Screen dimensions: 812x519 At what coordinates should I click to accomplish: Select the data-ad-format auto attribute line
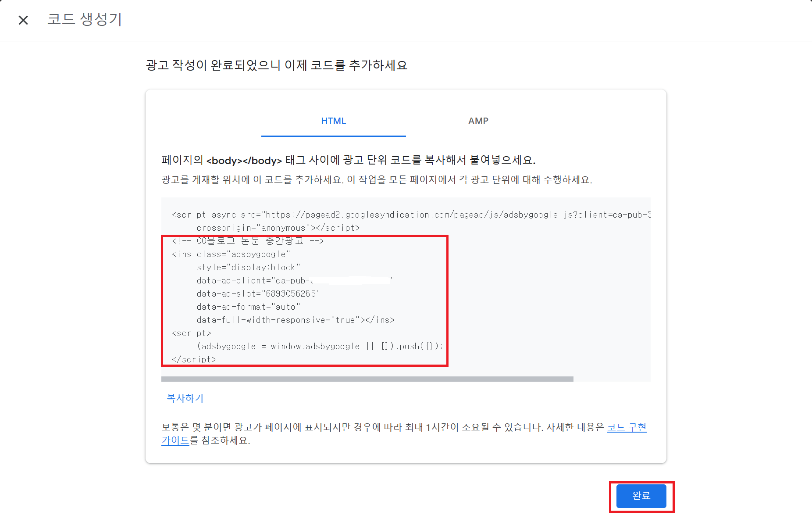click(x=248, y=307)
